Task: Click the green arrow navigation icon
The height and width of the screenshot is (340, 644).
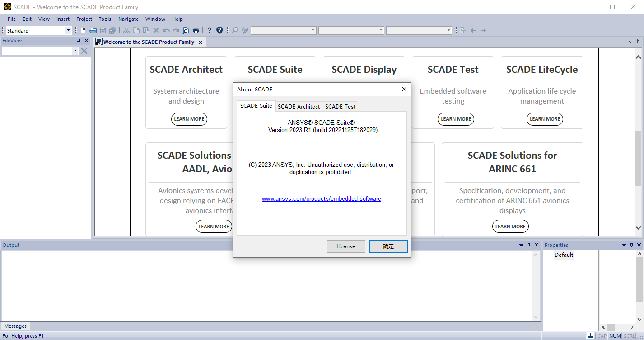Action: 462,30
